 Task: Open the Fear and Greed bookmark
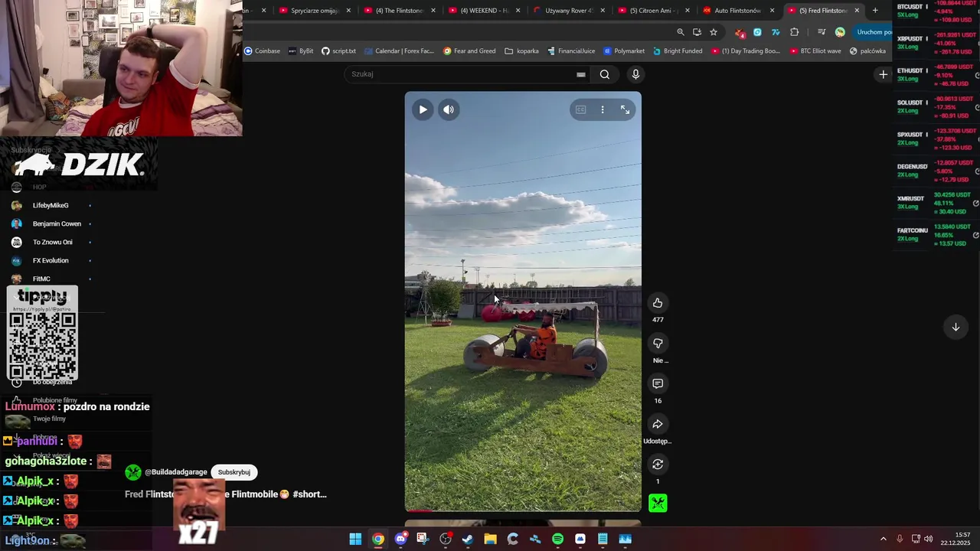(x=469, y=51)
